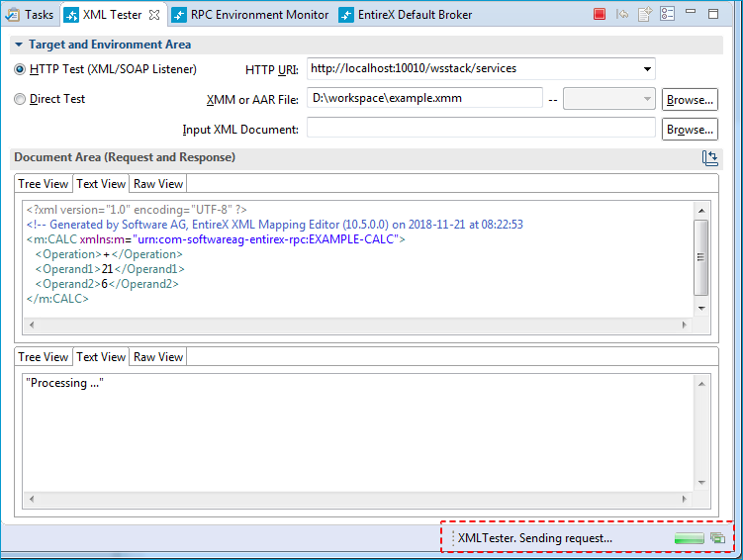
Task: Click Browse for Input XML Document
Action: coord(690,130)
